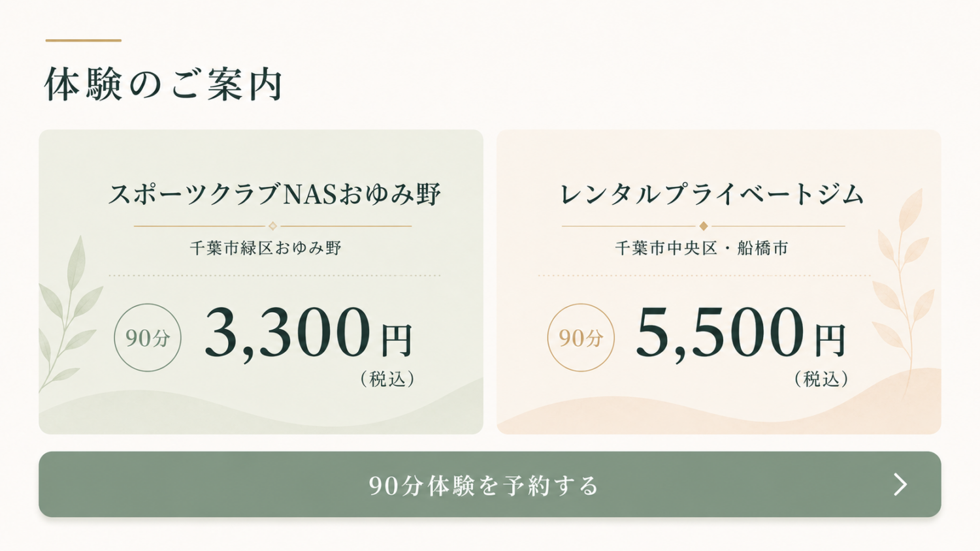Click the 90分体験を予約する button

[x=490, y=484]
